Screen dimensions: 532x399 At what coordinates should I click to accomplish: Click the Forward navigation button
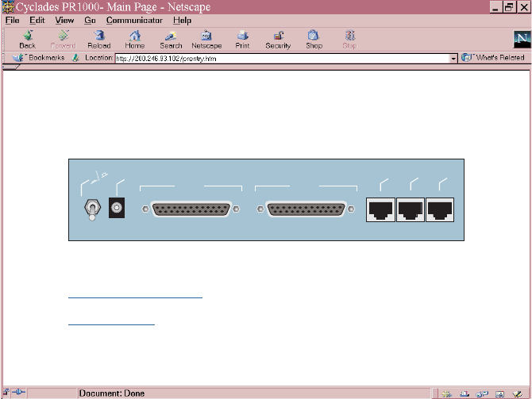pyautogui.click(x=63, y=40)
